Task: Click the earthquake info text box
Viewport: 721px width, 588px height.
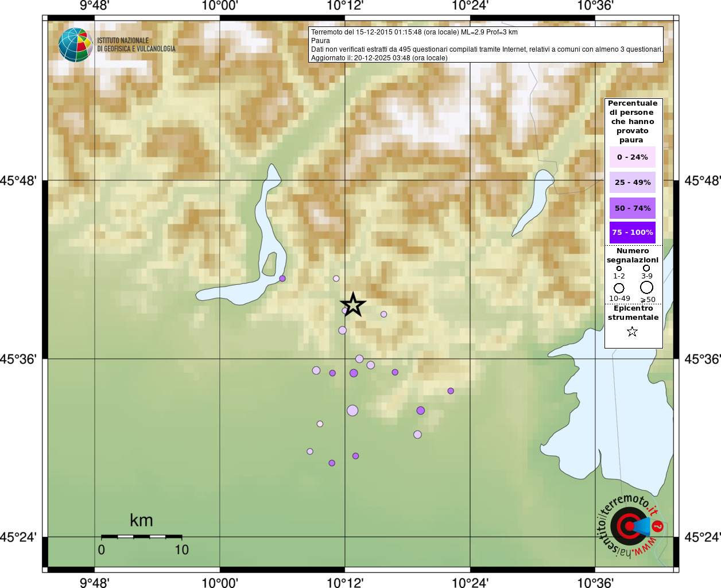Action: 486,45
